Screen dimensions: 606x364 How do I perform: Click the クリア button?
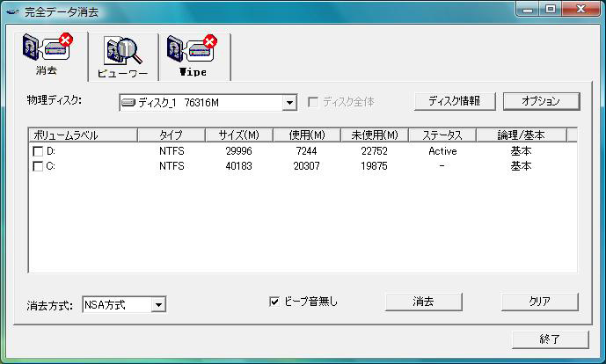coord(540,302)
